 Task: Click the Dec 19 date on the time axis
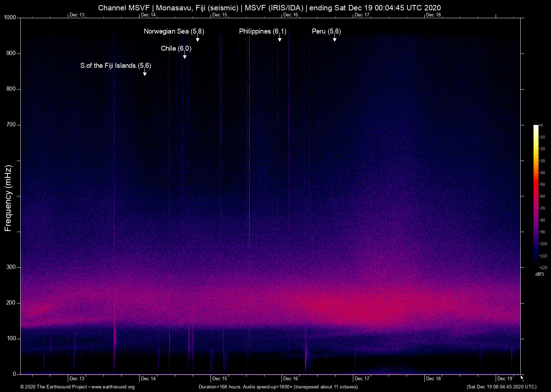[505, 379]
